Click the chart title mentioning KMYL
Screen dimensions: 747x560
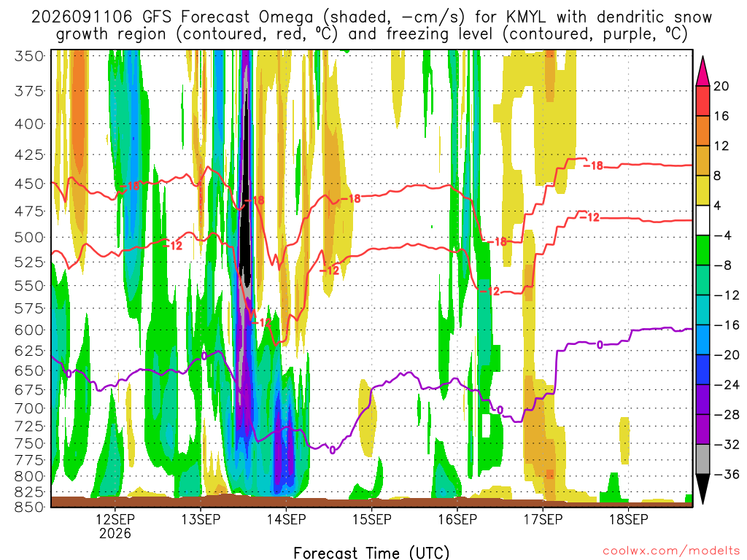pos(371,26)
